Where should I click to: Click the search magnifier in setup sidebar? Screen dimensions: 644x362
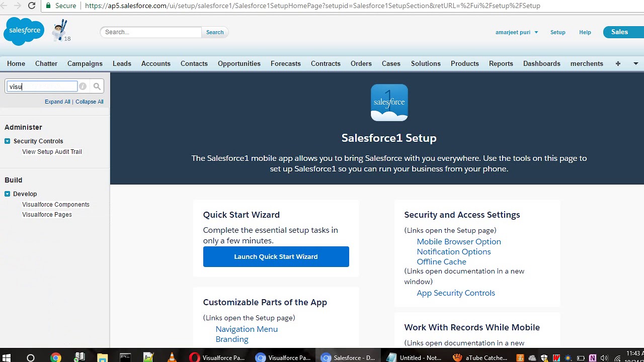97,86
